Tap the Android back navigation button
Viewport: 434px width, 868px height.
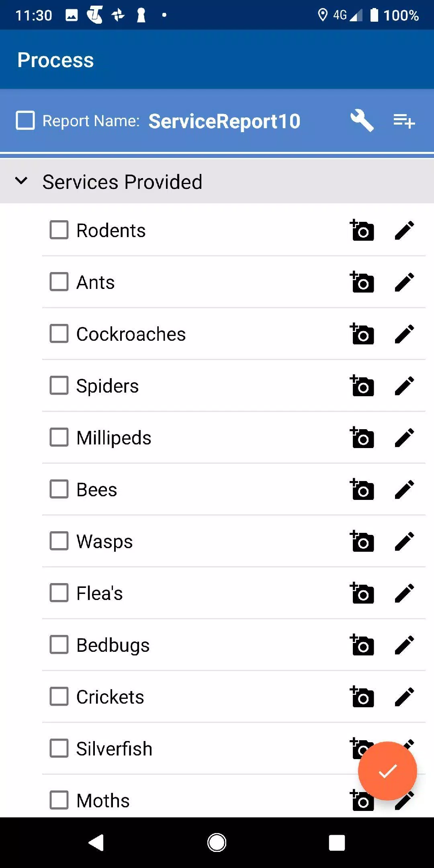click(96, 843)
